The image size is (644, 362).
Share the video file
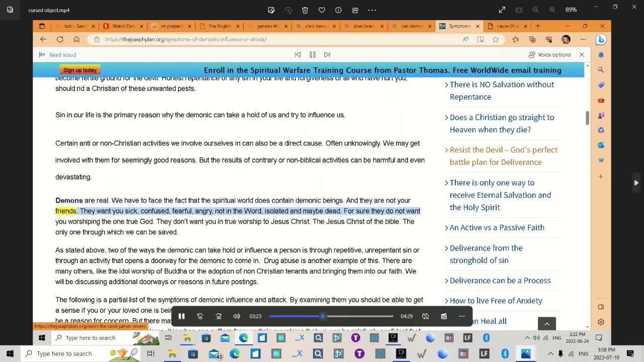[x=355, y=10]
